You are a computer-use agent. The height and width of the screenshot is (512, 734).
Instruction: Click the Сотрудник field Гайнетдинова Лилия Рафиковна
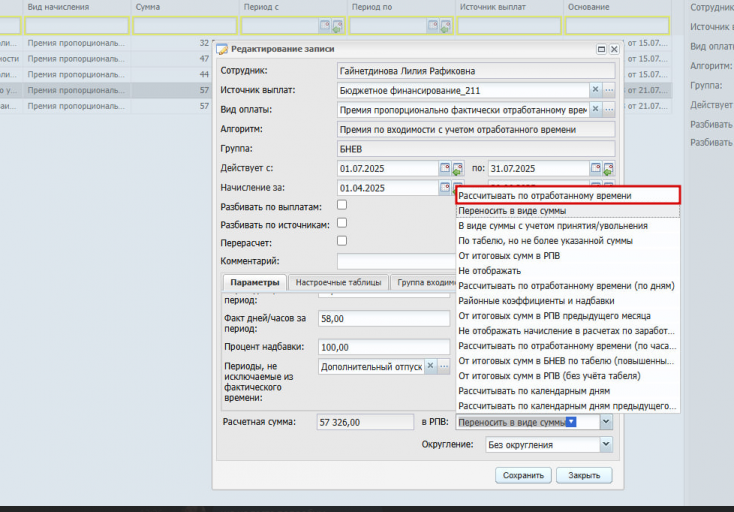point(476,71)
